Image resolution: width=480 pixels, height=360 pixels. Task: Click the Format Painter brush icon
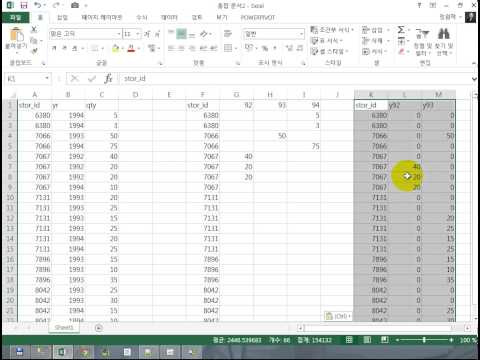(x=34, y=51)
